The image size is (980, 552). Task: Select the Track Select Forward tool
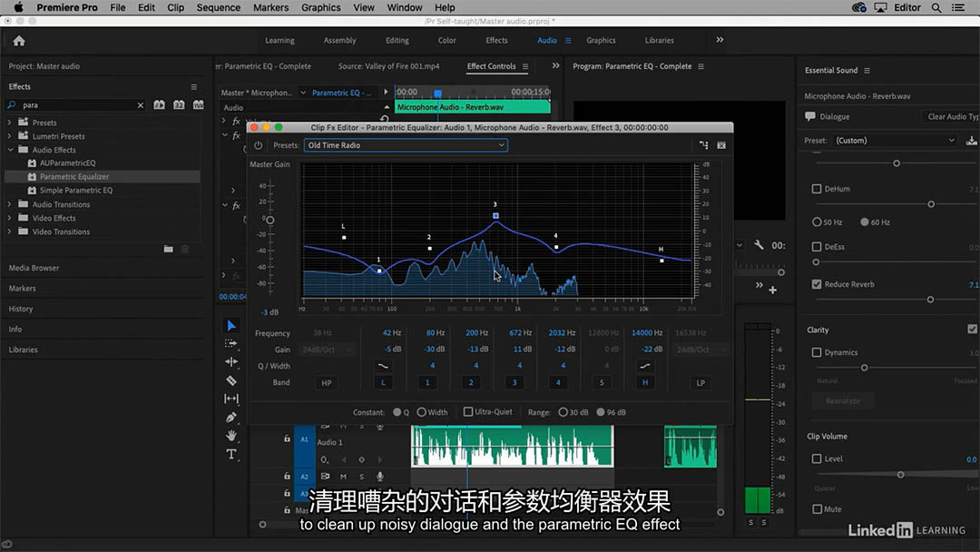[231, 344]
